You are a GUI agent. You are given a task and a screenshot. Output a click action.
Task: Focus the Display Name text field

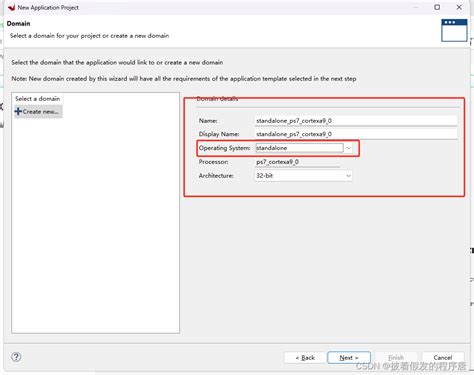(x=356, y=134)
